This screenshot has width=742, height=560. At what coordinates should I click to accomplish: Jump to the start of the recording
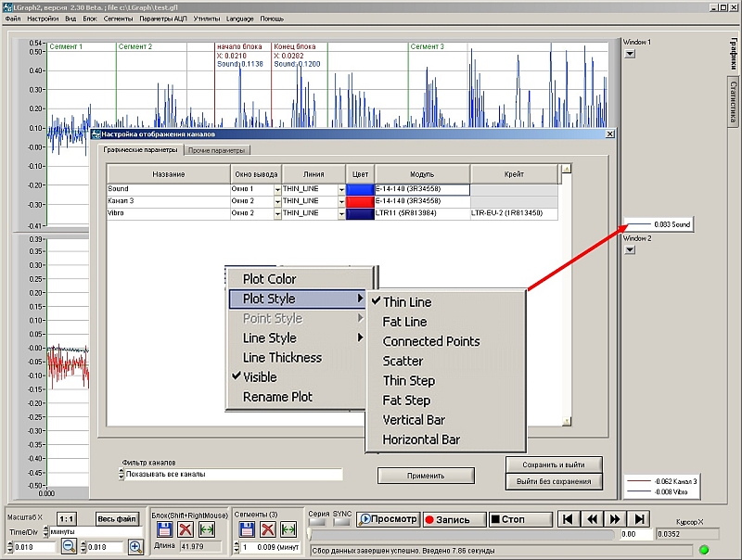(570, 519)
